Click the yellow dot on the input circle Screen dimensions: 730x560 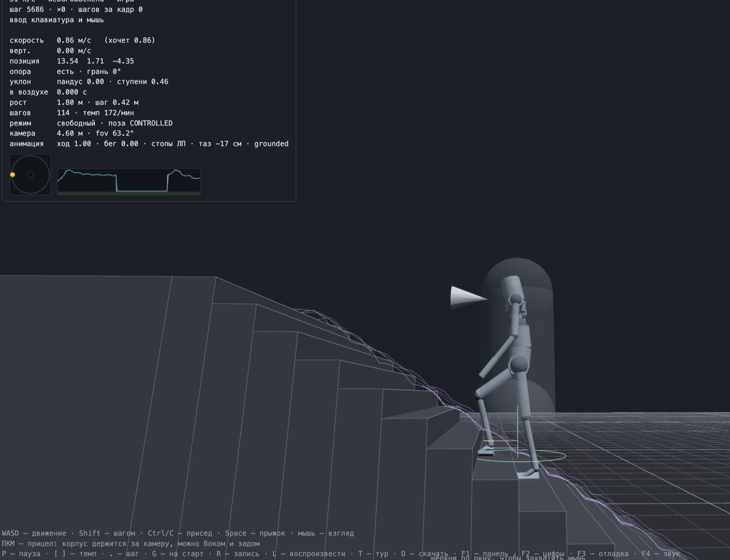click(13, 175)
